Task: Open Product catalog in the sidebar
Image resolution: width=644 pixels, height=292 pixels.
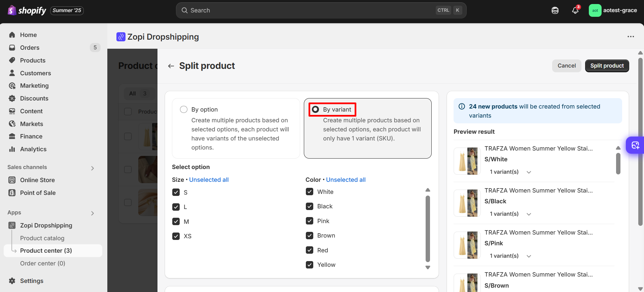Action: point(42,238)
